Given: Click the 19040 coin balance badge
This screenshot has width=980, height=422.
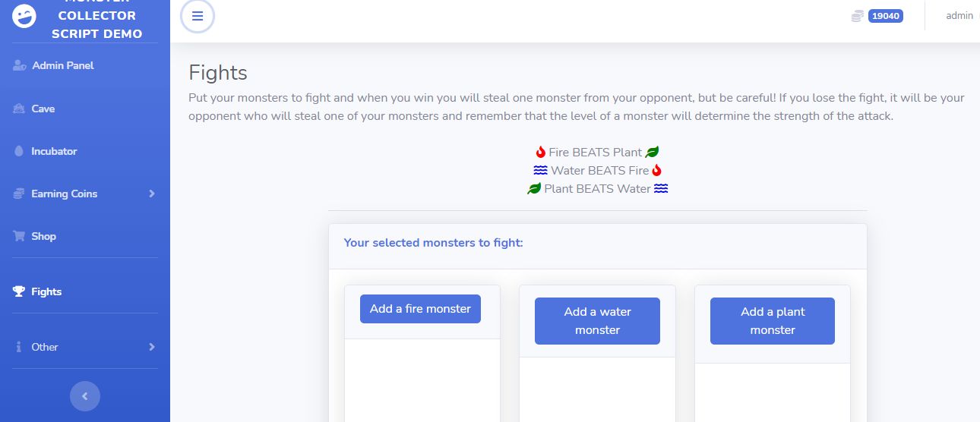Looking at the screenshot, I should click(x=886, y=16).
